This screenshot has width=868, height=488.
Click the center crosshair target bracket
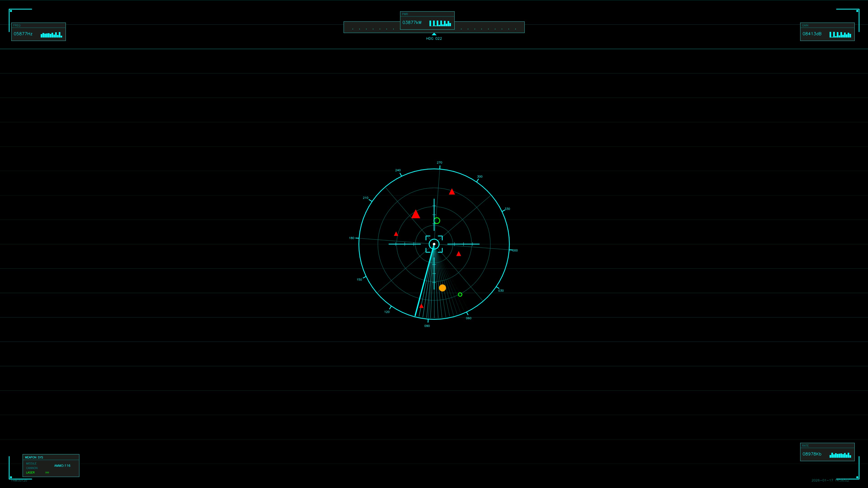tap(434, 244)
